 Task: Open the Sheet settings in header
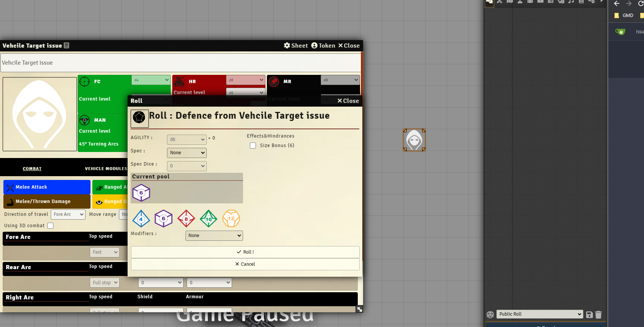pos(296,45)
